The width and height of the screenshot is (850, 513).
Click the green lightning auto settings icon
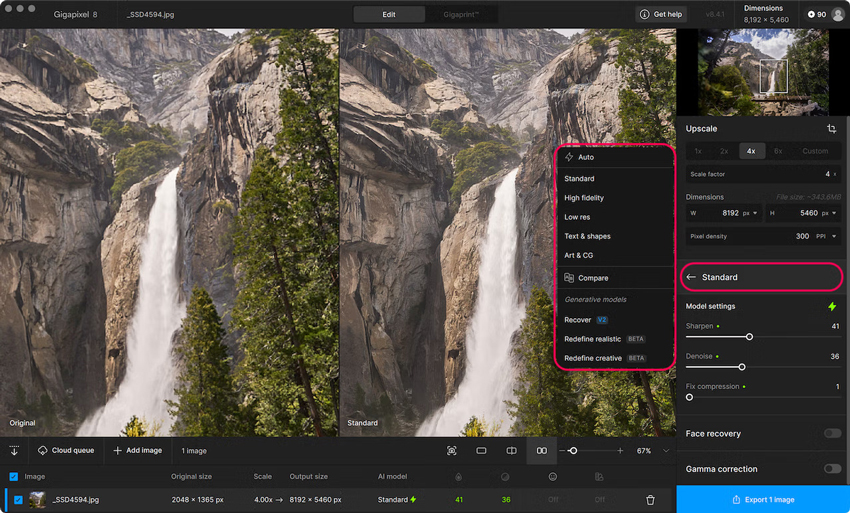pyautogui.click(x=832, y=306)
